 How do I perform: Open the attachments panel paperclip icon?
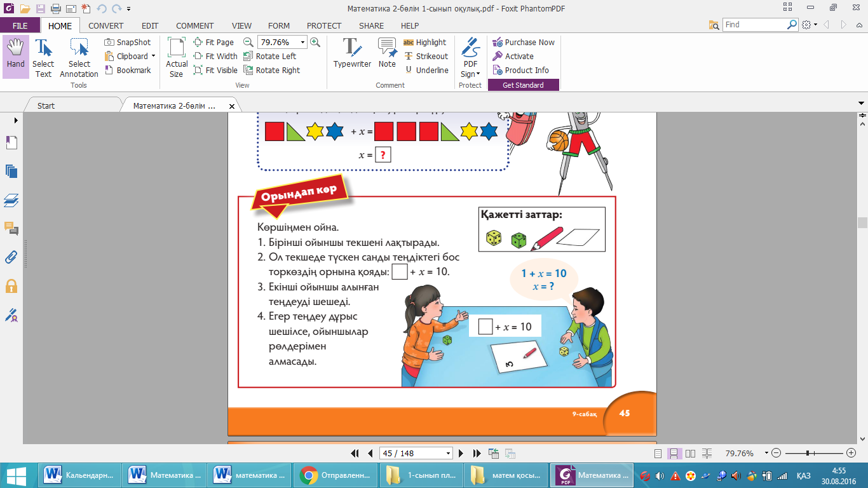(11, 257)
